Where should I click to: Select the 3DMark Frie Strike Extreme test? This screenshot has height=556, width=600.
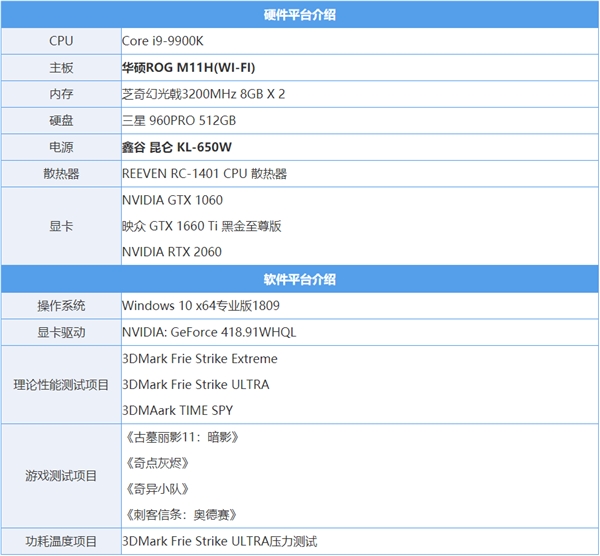tap(199, 358)
